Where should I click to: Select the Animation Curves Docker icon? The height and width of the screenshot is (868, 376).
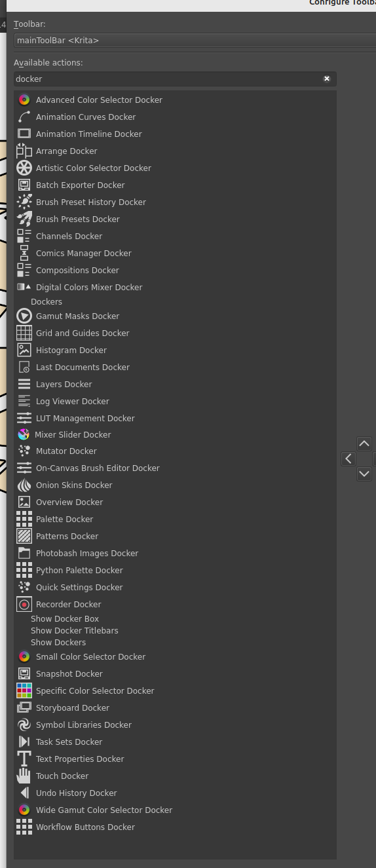[x=24, y=117]
